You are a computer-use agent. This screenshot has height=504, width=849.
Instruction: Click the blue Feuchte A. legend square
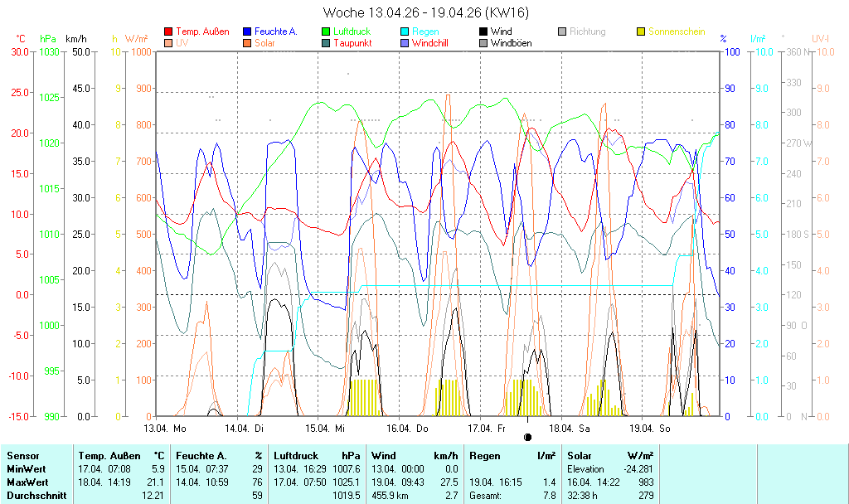pos(248,31)
